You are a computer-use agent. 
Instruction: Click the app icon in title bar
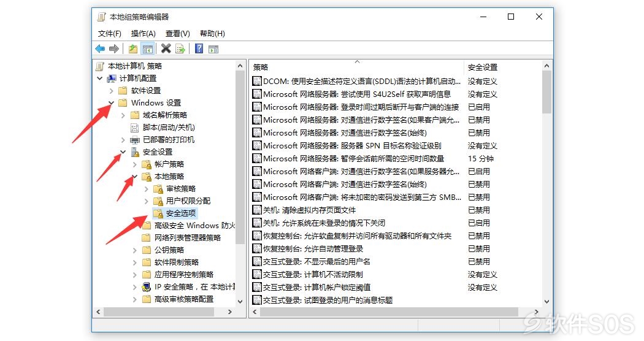point(101,17)
